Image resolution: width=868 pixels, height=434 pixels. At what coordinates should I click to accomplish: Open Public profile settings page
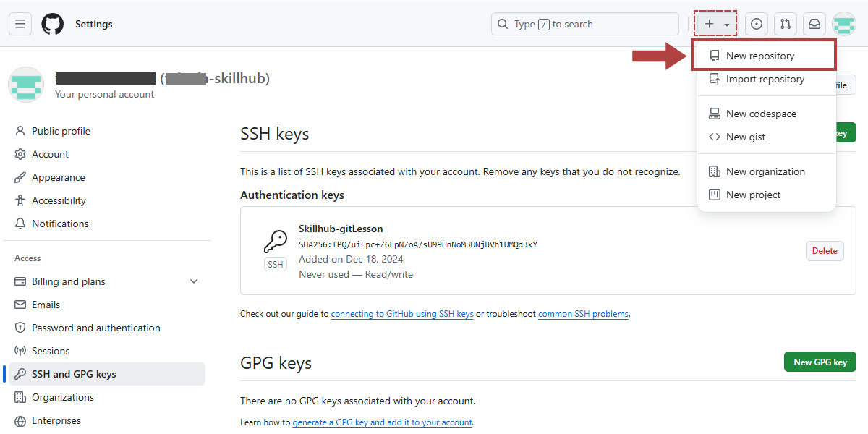tap(107, 131)
